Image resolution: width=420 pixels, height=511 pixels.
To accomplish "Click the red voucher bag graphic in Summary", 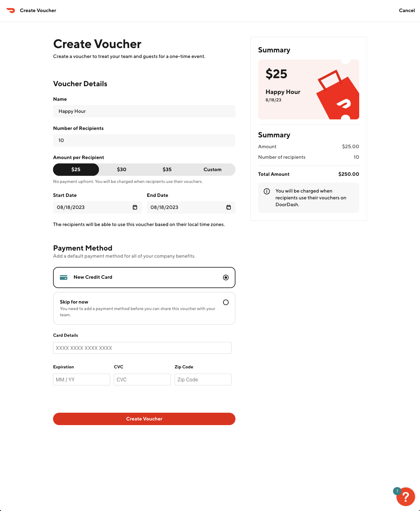I will (x=337, y=93).
